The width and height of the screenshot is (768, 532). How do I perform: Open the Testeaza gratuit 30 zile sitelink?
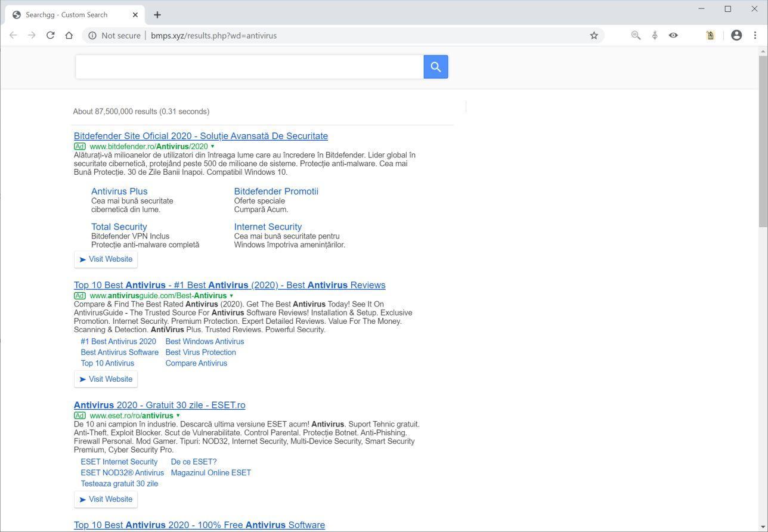[120, 484]
